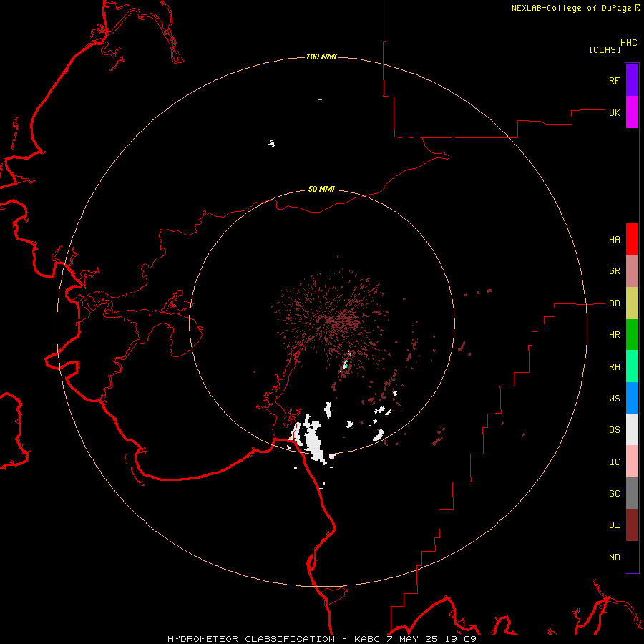The width and height of the screenshot is (644, 644).
Task: Click the yellow BD legend color swatch
Action: pyautogui.click(x=632, y=303)
